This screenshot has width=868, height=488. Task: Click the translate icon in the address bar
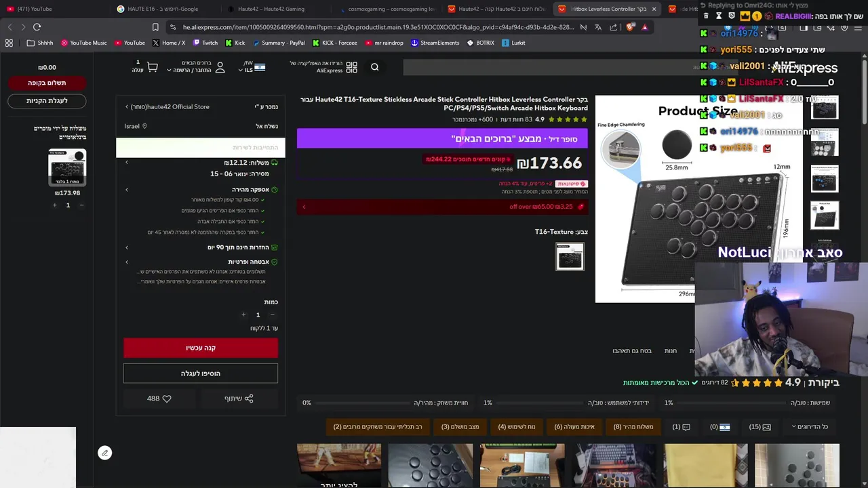pos(597,27)
